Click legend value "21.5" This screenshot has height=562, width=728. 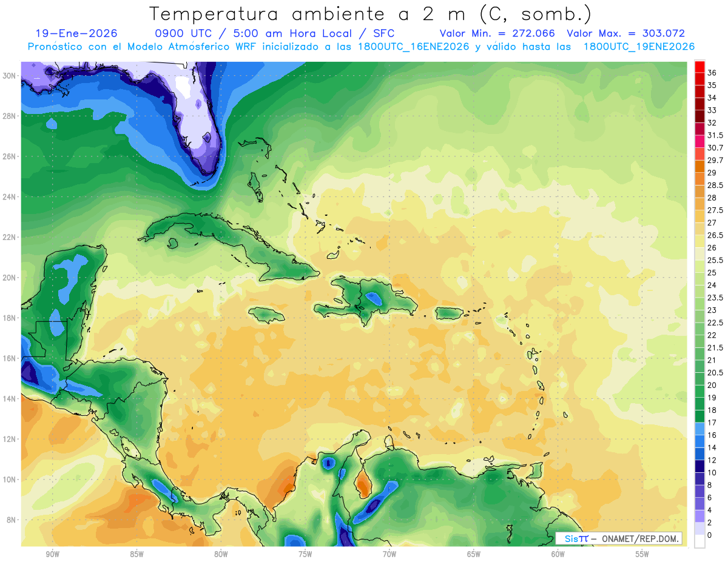click(x=715, y=347)
